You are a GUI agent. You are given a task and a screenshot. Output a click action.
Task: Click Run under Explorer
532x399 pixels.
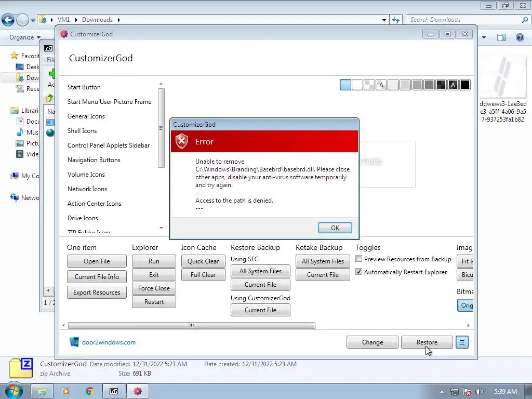tap(154, 261)
